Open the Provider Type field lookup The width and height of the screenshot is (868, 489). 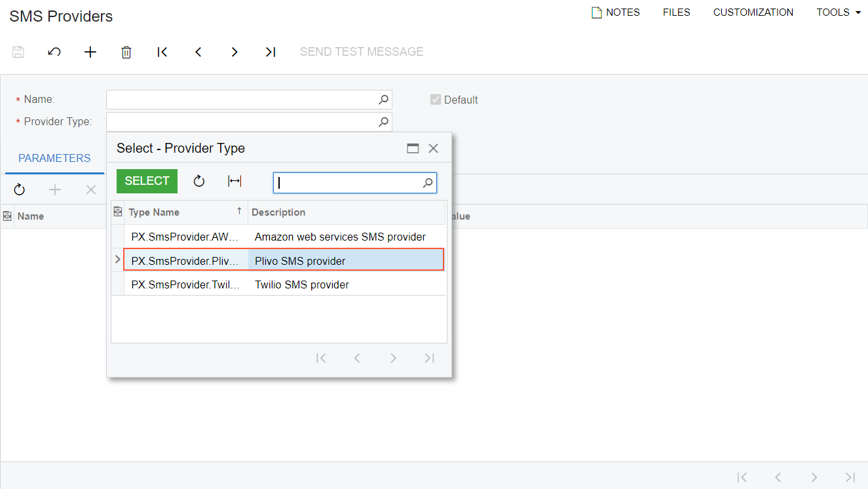[x=384, y=121]
